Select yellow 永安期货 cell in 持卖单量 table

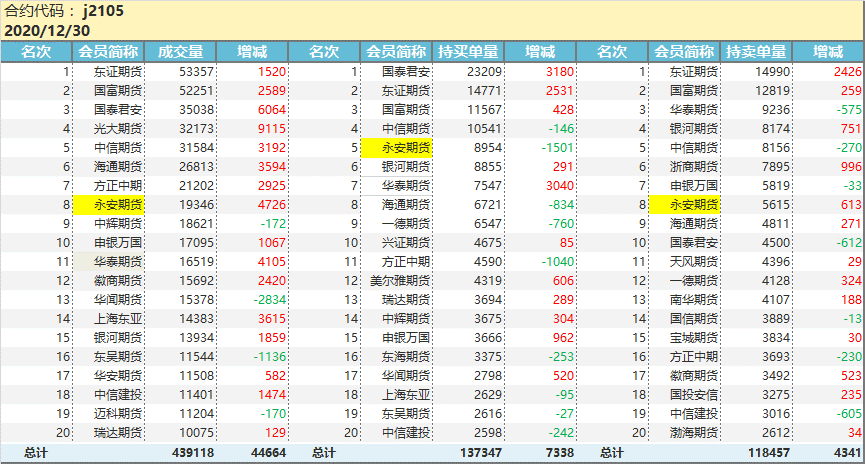[x=684, y=204]
